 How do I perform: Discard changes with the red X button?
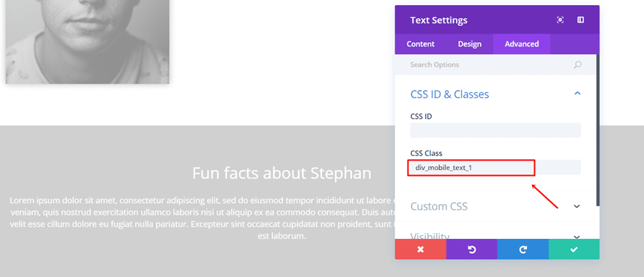tap(421, 249)
